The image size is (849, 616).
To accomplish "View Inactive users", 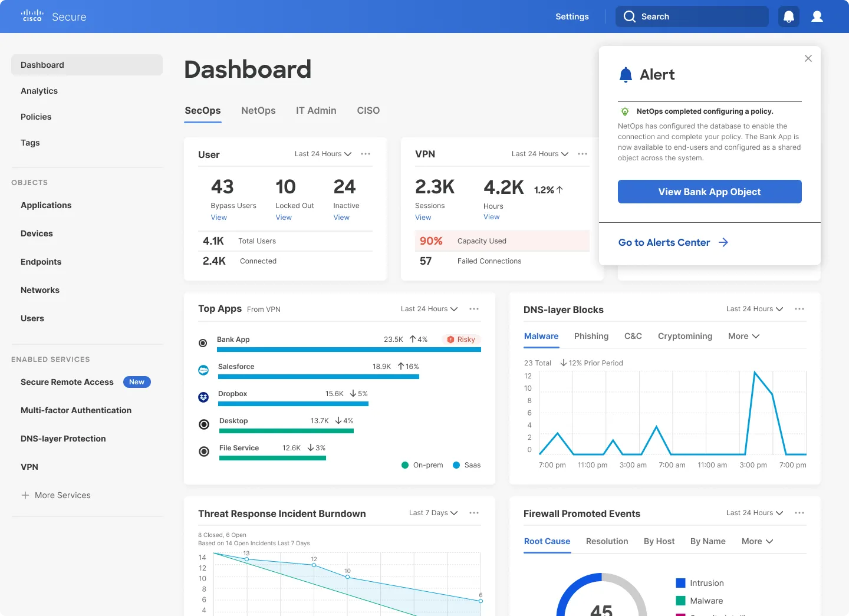I will 341,218.
